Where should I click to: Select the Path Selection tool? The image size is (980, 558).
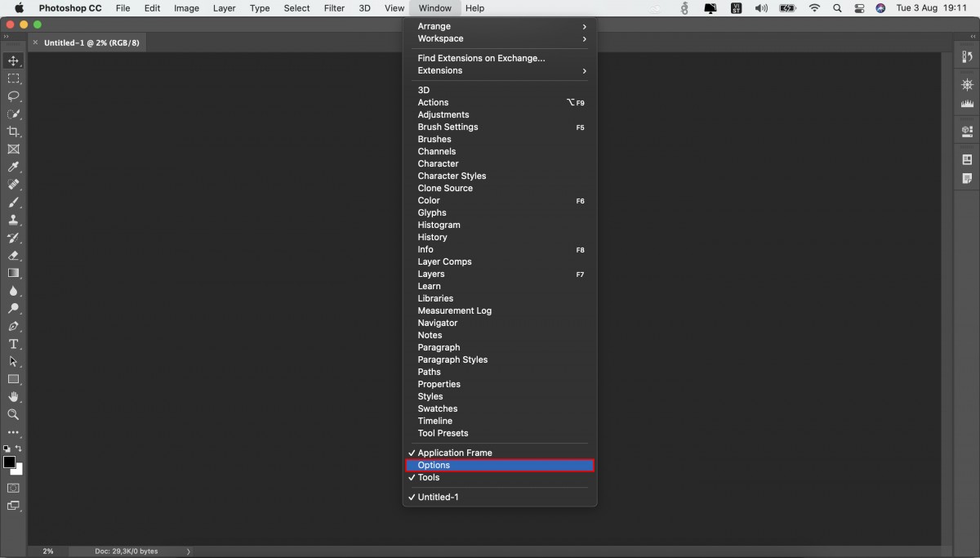[x=13, y=361]
